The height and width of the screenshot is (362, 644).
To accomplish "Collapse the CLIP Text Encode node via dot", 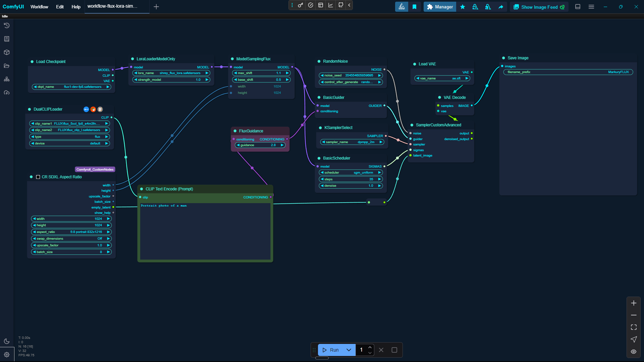I will pyautogui.click(x=142, y=189).
